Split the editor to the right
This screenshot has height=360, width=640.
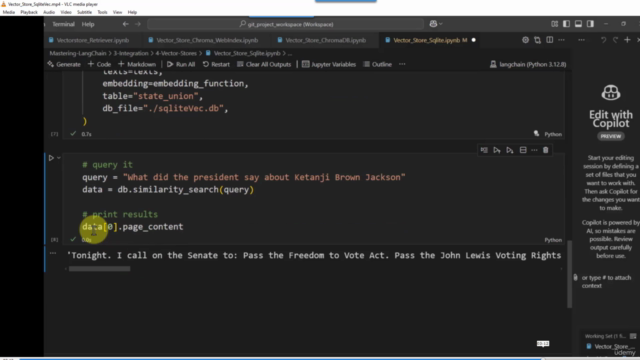[550, 40]
